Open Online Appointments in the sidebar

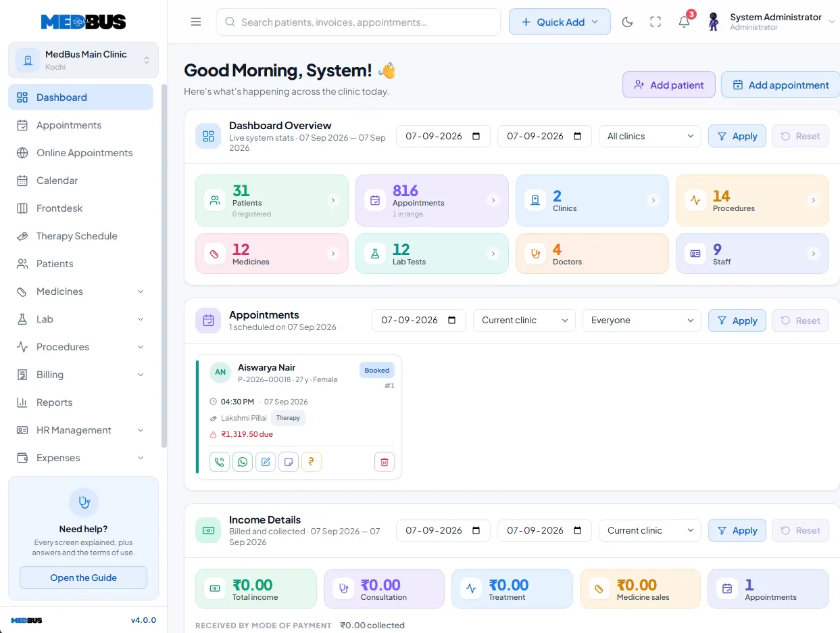80,153
